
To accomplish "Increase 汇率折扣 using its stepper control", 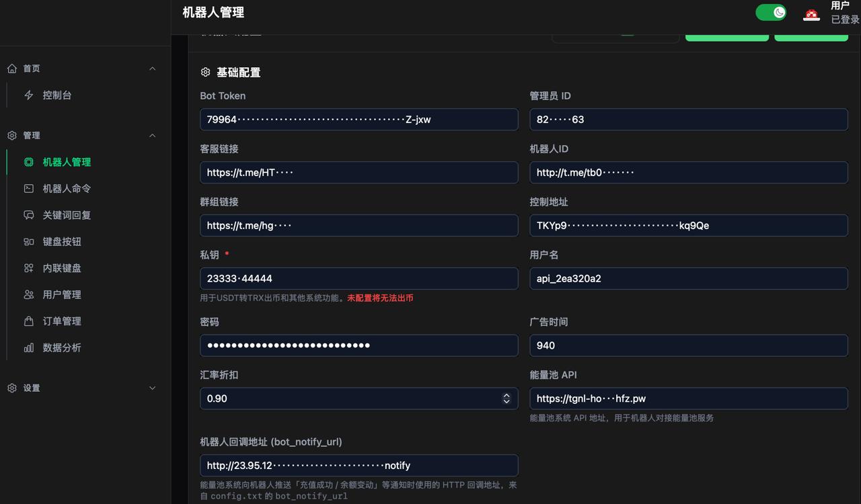I will [507, 394].
